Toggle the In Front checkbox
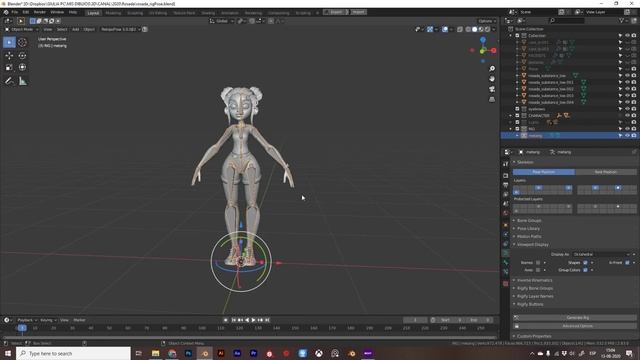The image size is (640, 360). pyautogui.click(x=627, y=262)
